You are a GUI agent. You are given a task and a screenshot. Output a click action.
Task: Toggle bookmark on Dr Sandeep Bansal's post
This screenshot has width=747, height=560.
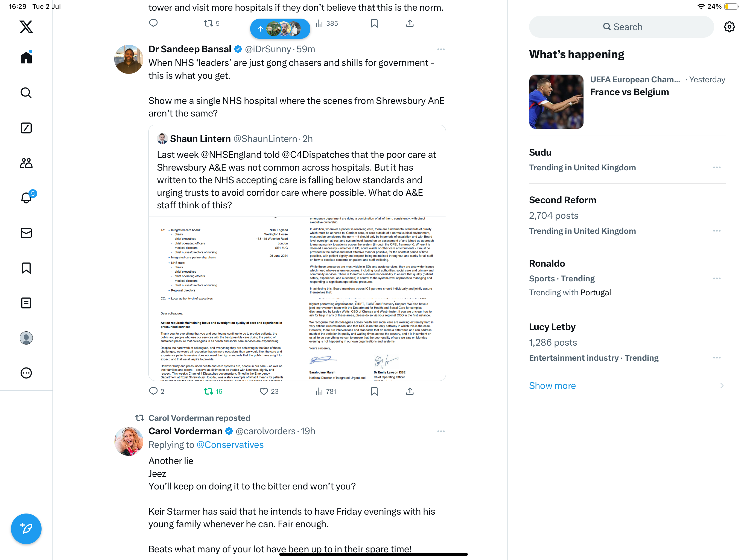(374, 392)
